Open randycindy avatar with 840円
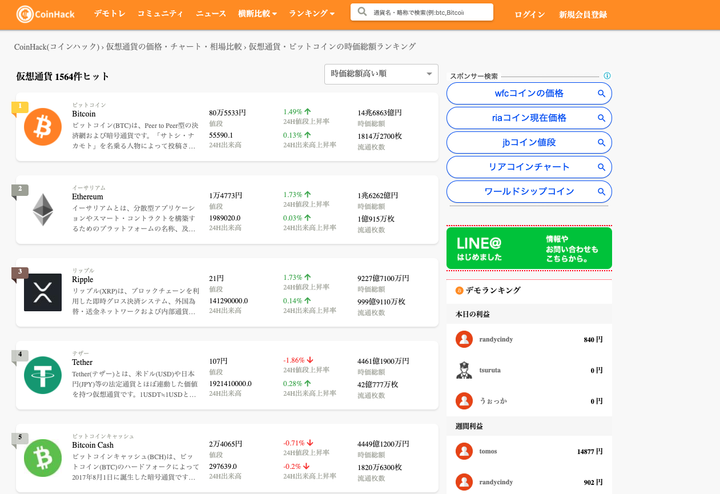 point(464,339)
